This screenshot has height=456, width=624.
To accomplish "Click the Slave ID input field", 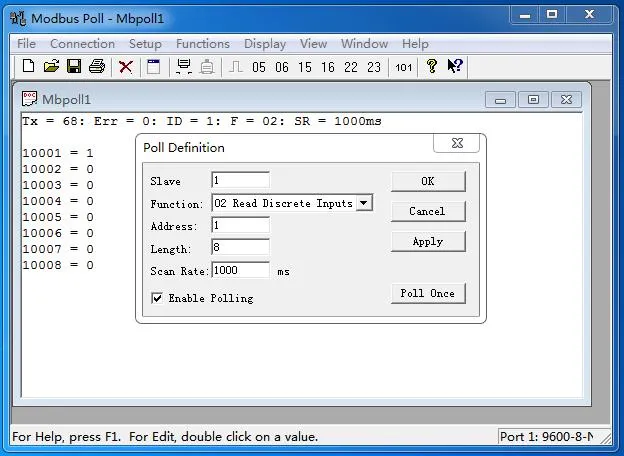I will point(240,180).
